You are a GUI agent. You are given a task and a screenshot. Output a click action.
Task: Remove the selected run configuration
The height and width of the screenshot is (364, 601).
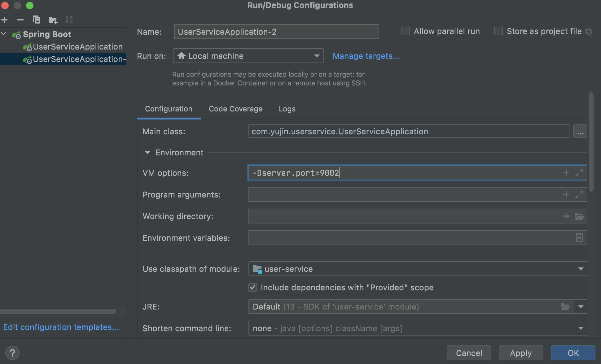point(20,19)
